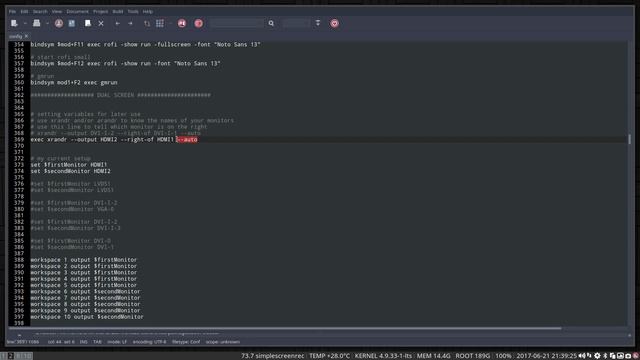Open the Project menu
640x360 pixels.
click(x=100, y=11)
